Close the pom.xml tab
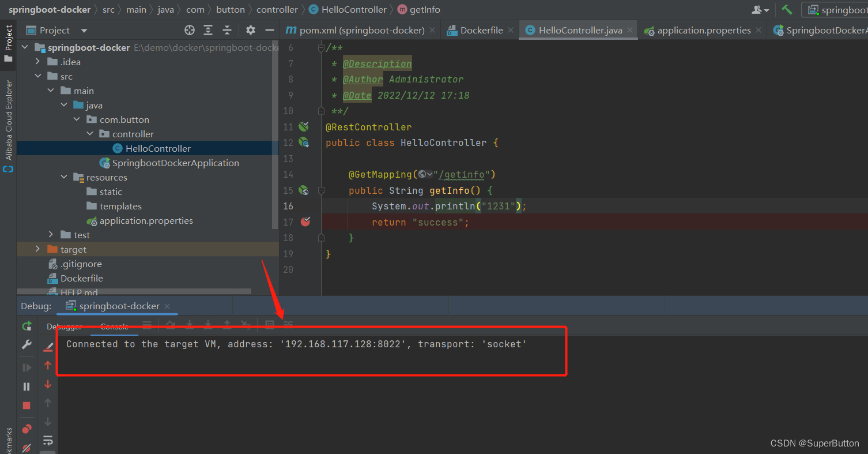This screenshot has height=454, width=868. pos(433,31)
